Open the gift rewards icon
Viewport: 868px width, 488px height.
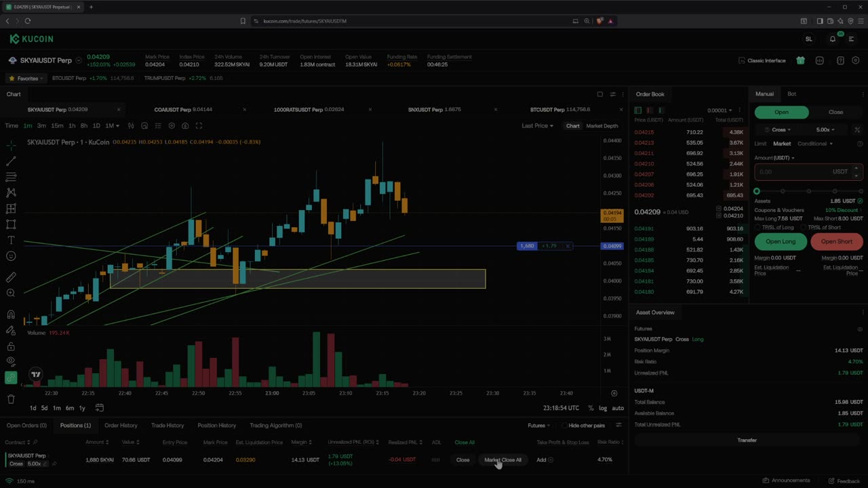pos(801,60)
